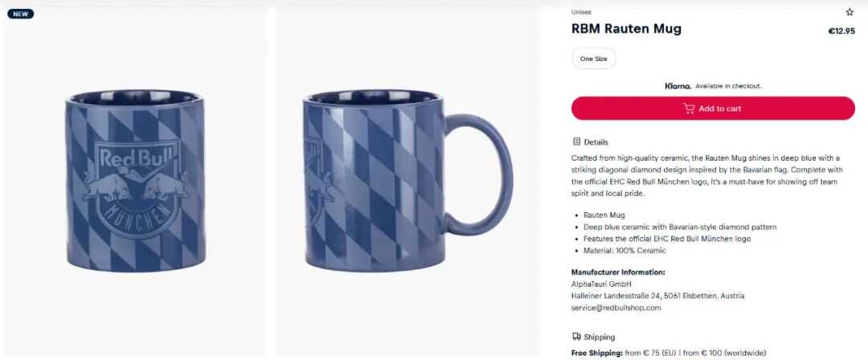This screenshot has width=868, height=360.
Task: Click the Free Shipping info line
Action: click(669, 353)
